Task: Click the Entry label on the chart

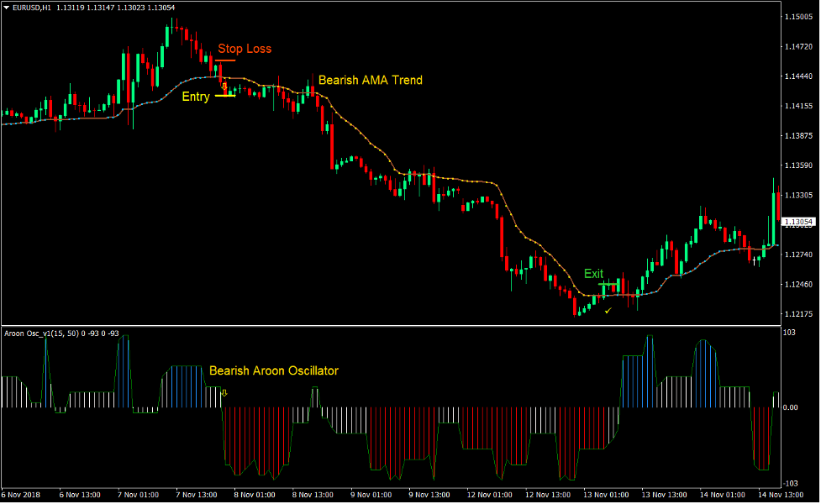Action: tap(197, 97)
